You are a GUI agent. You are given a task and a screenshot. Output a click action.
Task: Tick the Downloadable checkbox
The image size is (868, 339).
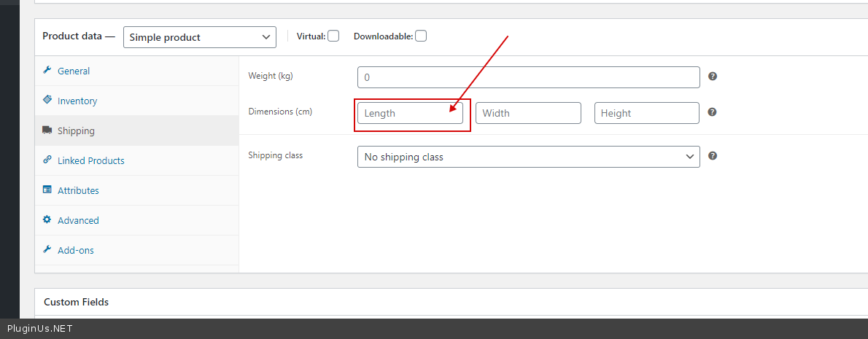tap(421, 36)
